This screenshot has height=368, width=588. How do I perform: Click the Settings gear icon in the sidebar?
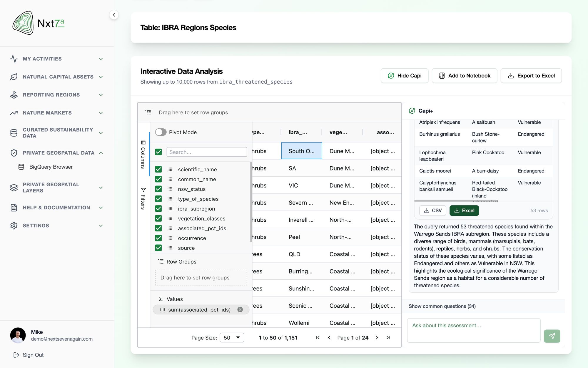tap(14, 226)
